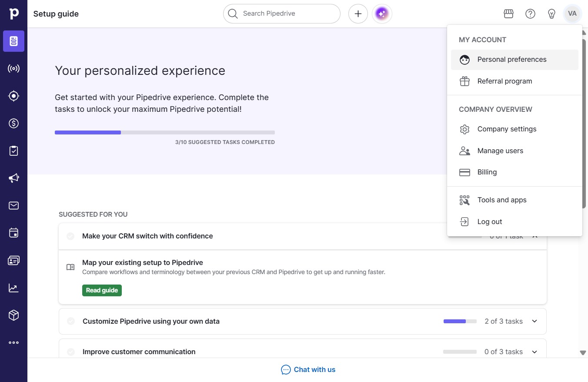Select Referral program menu item
The height and width of the screenshot is (382, 588).
(514, 81)
